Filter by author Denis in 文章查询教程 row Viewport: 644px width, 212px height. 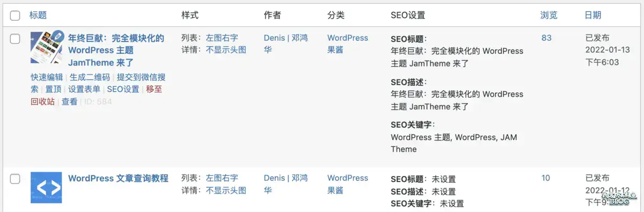(286, 184)
